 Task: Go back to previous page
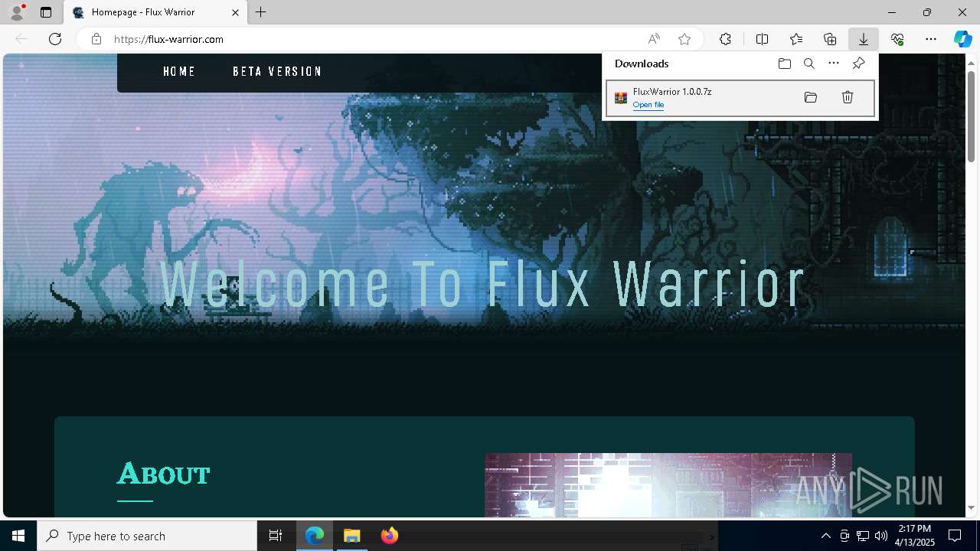click(21, 39)
